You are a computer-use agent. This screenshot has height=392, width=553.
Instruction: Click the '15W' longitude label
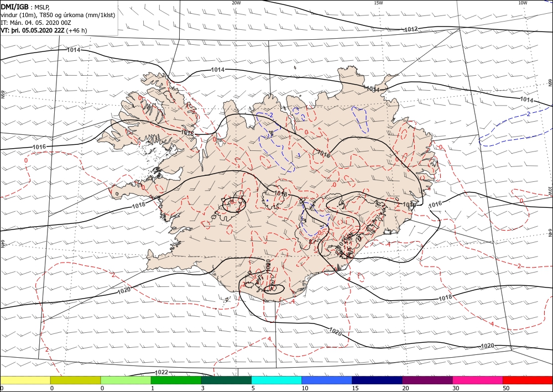click(378, 3)
